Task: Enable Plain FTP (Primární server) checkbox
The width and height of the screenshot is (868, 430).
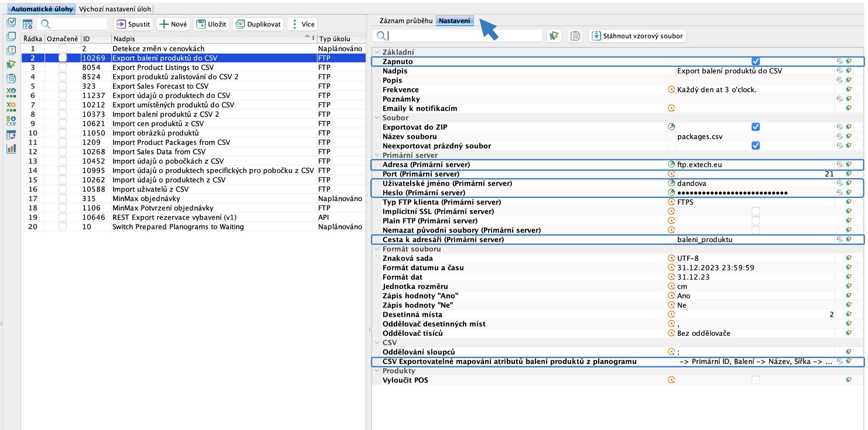Action: 755,220
